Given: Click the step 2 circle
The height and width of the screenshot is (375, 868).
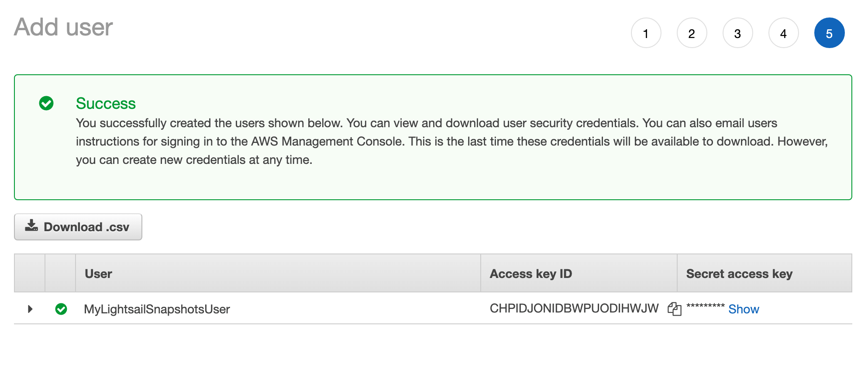Looking at the screenshot, I should pyautogui.click(x=692, y=33).
